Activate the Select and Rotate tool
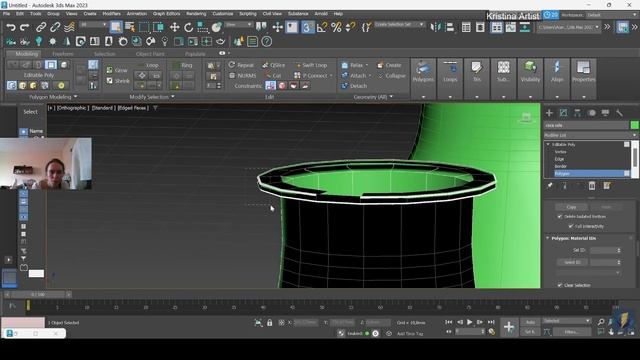640x360 pixels. (x=189, y=27)
